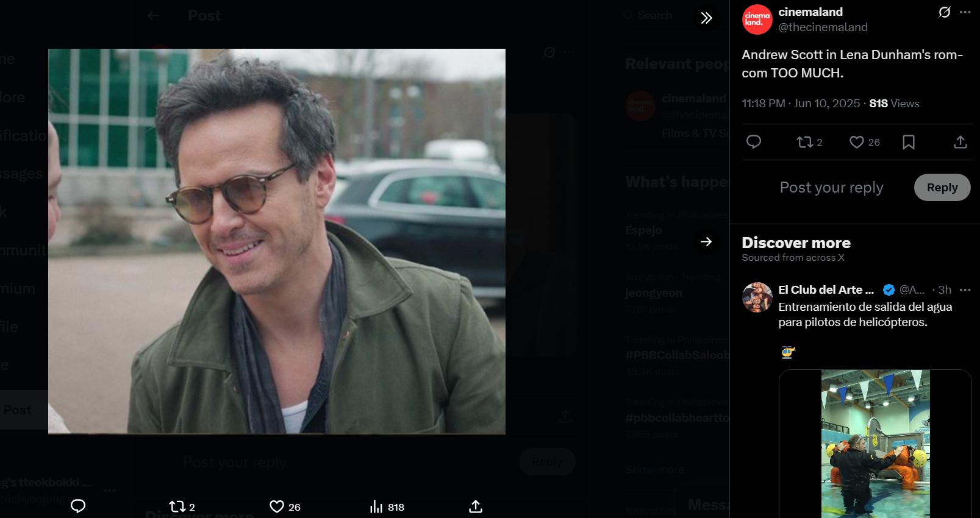
Task: Click verified badge next to El Club del Arte
Action: 889,290
